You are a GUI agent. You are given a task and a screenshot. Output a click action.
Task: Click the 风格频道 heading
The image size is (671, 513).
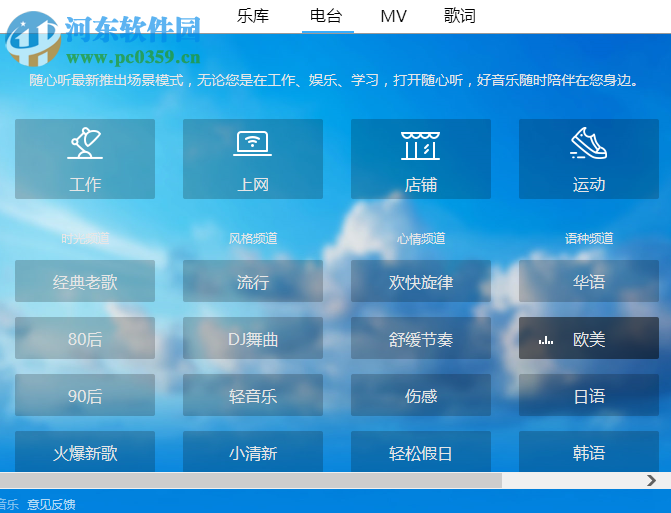(x=253, y=238)
